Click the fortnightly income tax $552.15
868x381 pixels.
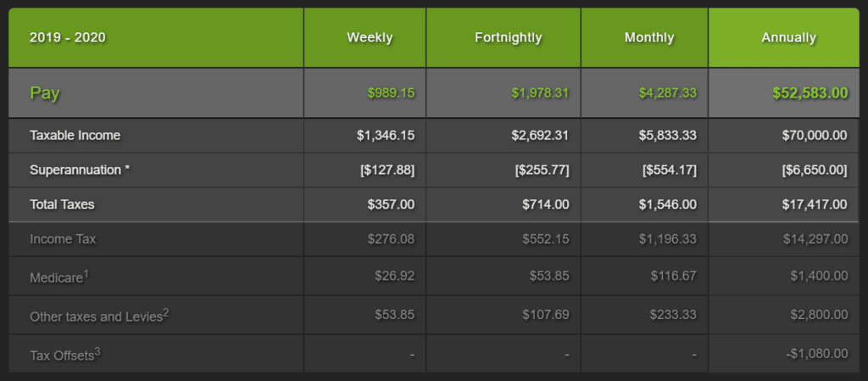click(546, 239)
